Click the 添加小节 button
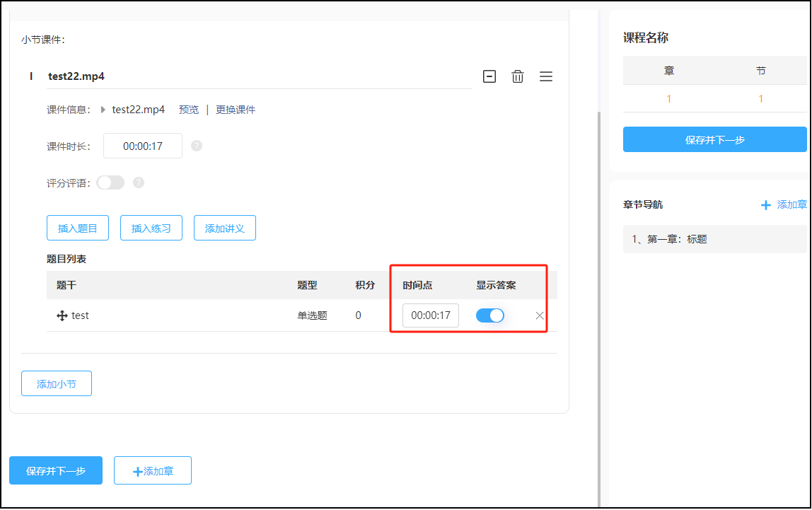This screenshot has width=812, height=510. (x=57, y=384)
